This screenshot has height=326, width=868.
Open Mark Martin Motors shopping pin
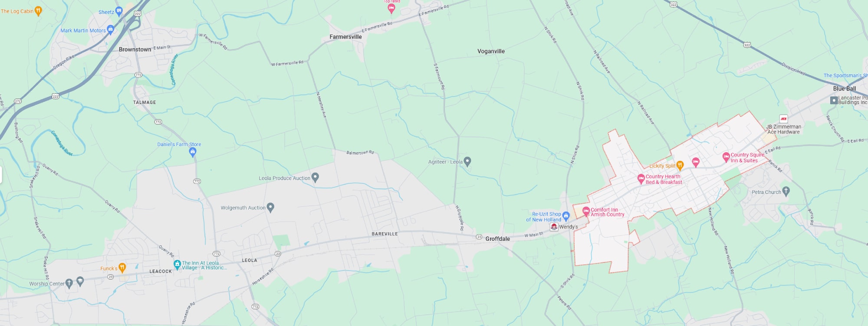[x=110, y=30]
